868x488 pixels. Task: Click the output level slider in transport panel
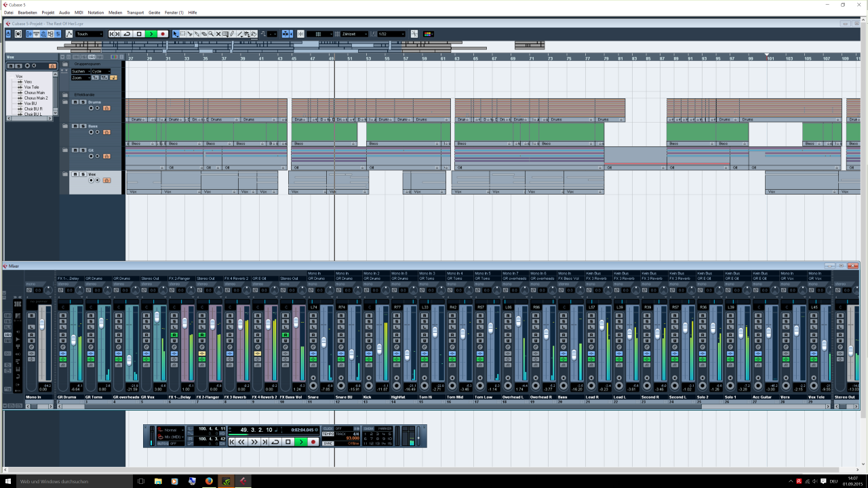point(418,436)
